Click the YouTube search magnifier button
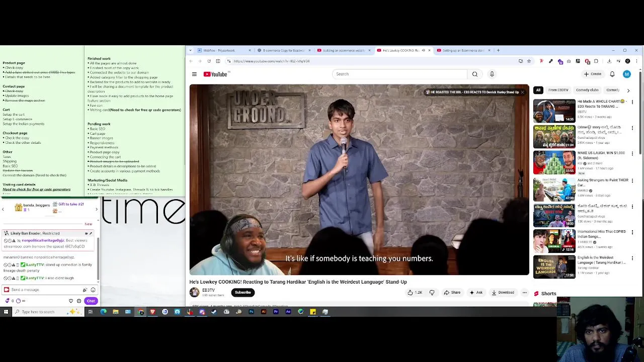The height and width of the screenshot is (362, 644). point(474,74)
